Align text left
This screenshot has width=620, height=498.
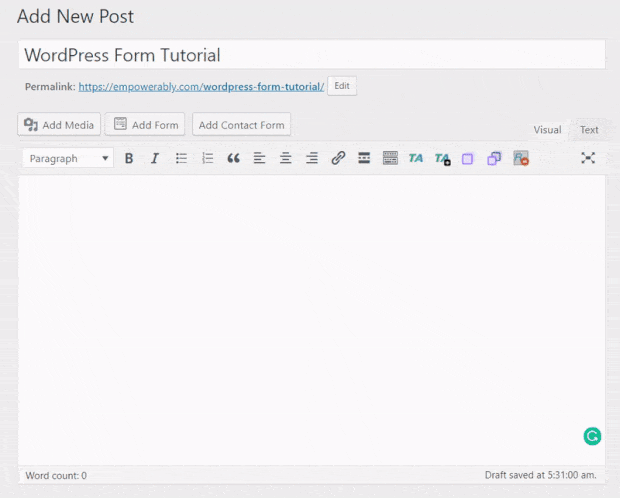click(259, 159)
